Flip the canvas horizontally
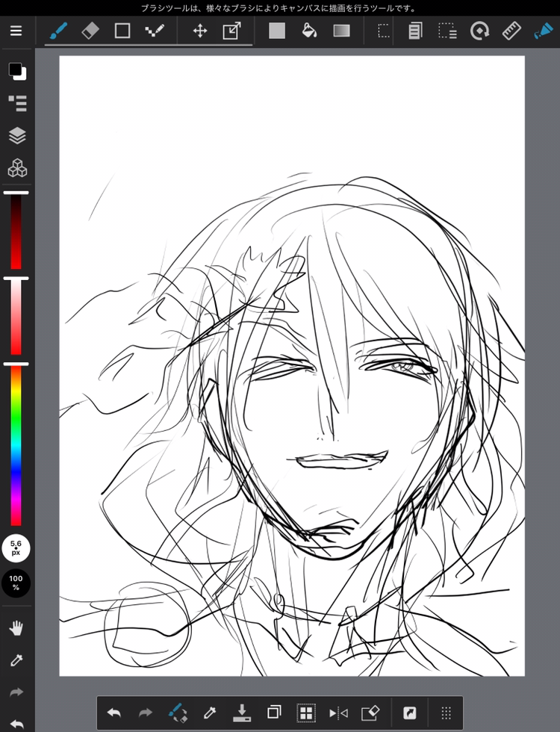 point(337,713)
